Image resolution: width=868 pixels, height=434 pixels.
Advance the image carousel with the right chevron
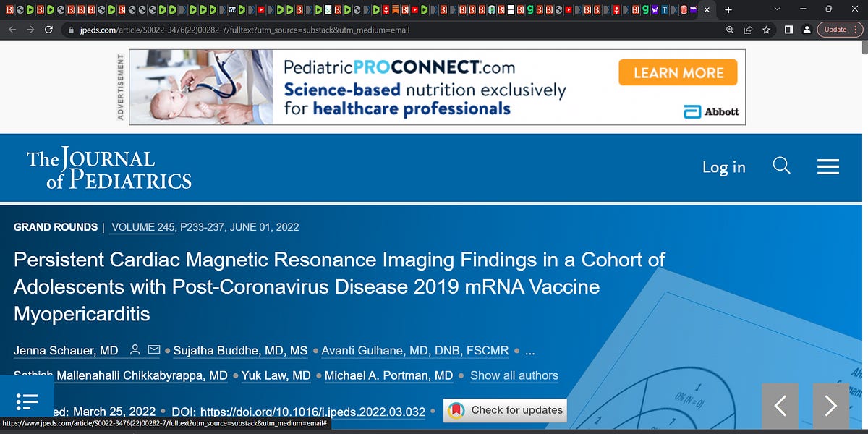click(830, 407)
